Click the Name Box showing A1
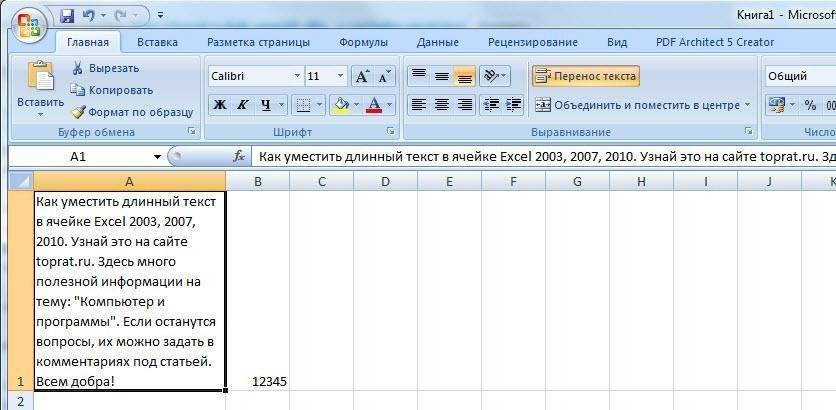 click(78, 156)
